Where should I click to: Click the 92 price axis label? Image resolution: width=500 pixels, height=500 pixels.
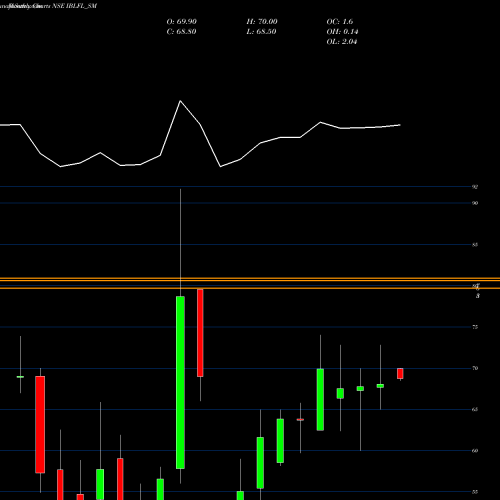(475, 187)
